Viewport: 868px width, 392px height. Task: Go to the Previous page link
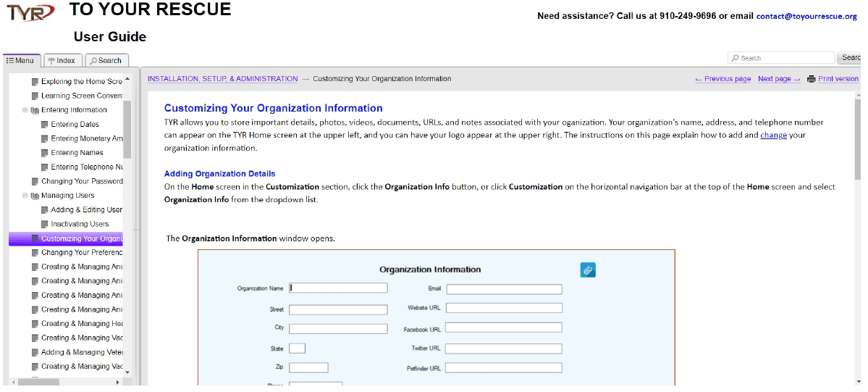[x=723, y=79]
